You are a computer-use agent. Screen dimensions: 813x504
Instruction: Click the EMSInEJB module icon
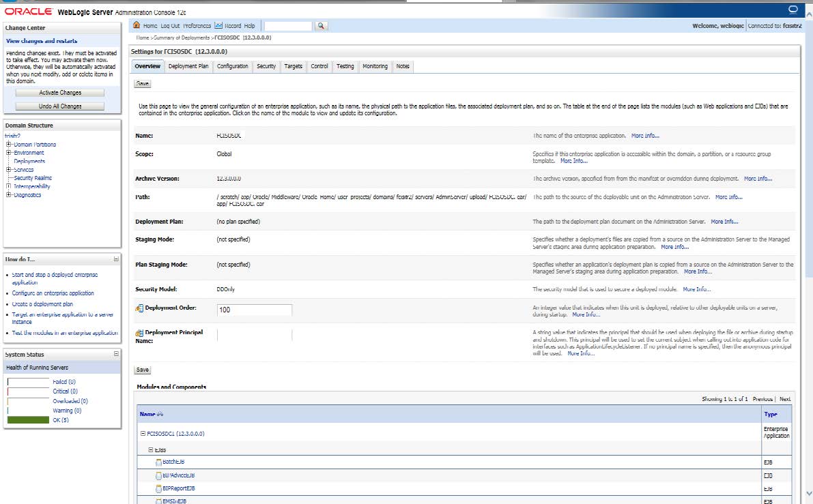[158, 501]
